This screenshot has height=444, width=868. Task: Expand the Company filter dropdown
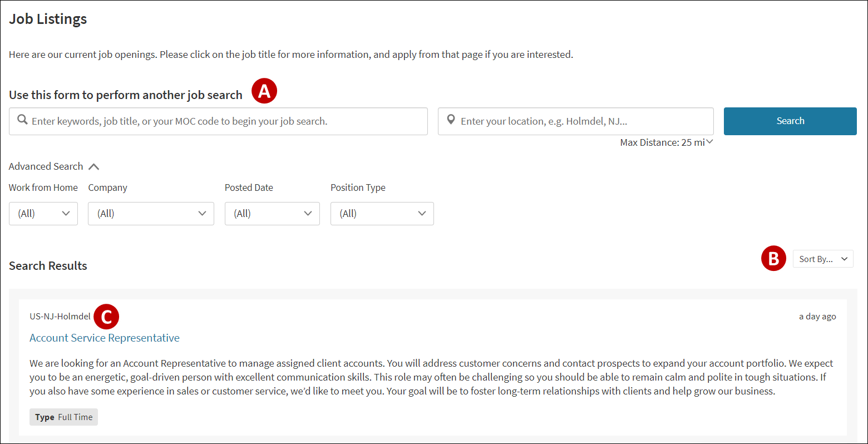[151, 214]
